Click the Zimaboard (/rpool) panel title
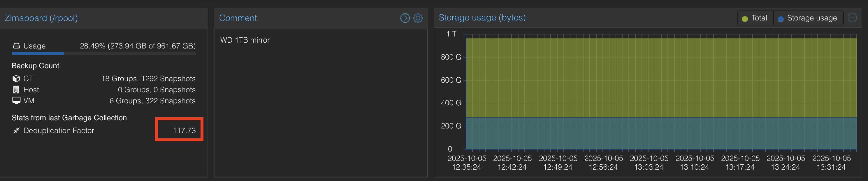 click(x=41, y=18)
